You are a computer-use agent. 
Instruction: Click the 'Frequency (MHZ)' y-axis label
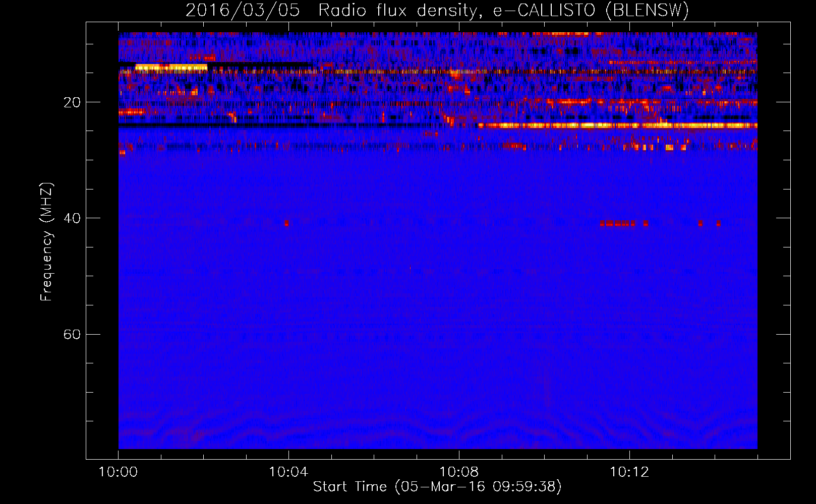tap(46, 242)
